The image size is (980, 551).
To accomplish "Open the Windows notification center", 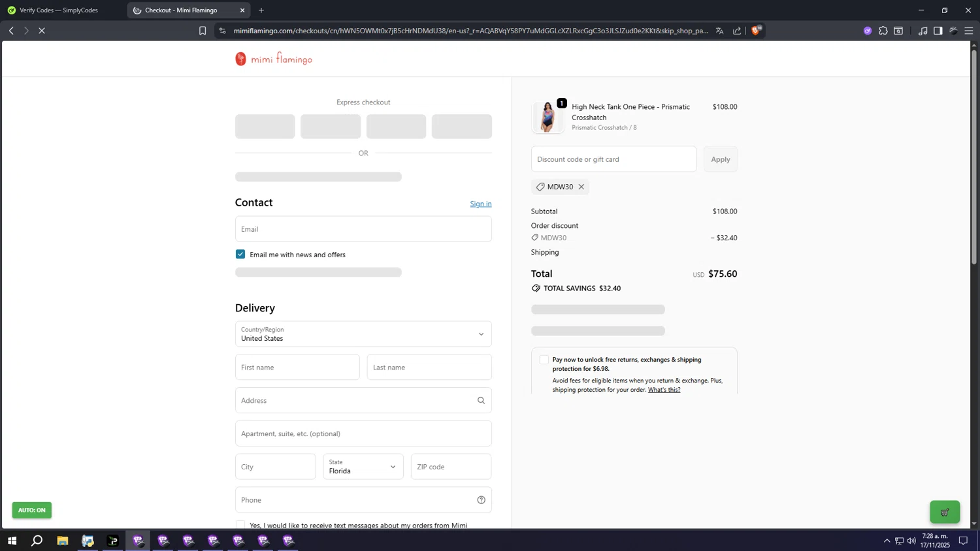I will [x=963, y=541].
